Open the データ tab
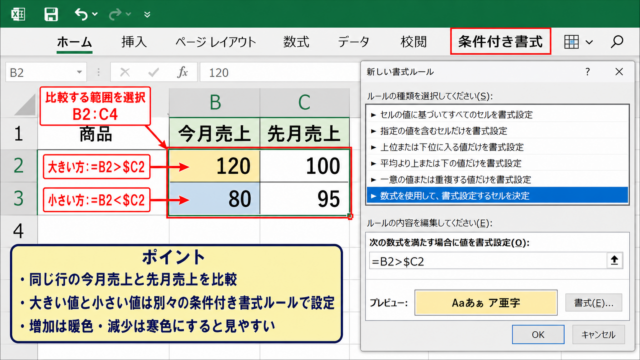640x360 pixels. pyautogui.click(x=353, y=42)
